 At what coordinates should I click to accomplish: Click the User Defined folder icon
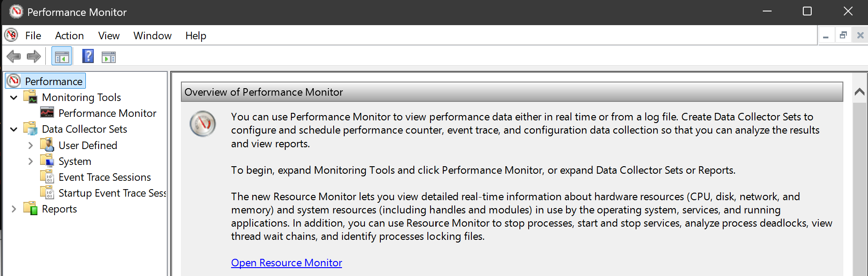47,145
